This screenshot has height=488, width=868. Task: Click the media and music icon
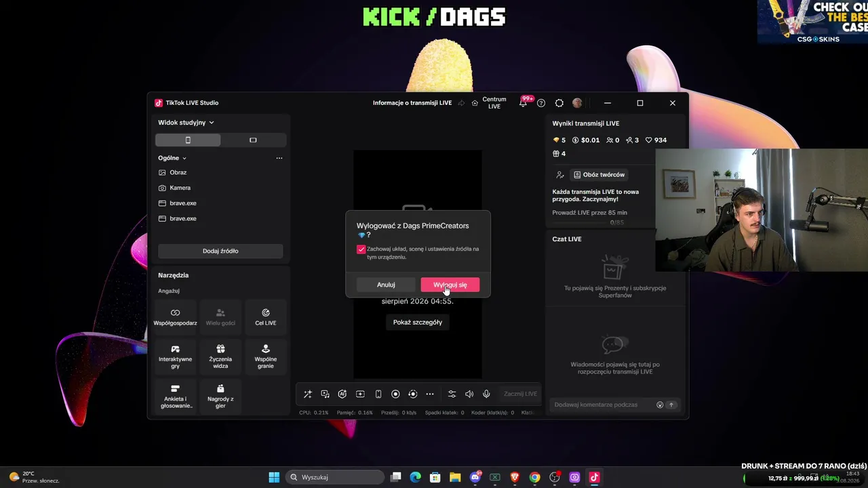(325, 394)
